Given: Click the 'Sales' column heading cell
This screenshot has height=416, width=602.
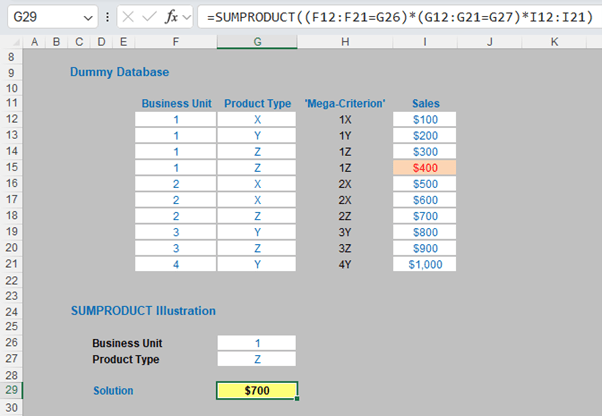Looking at the screenshot, I should coord(424,103).
